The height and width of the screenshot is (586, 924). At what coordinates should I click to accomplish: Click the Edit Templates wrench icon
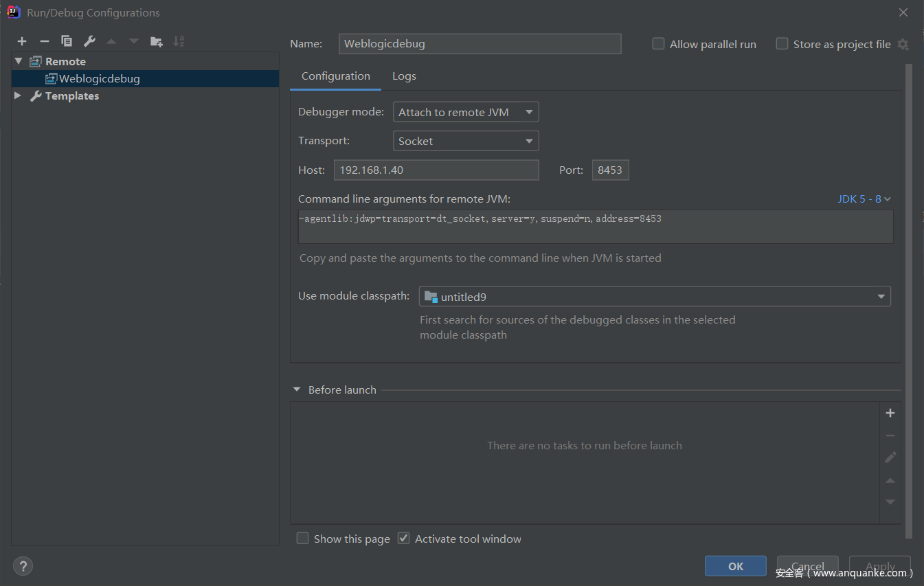point(89,41)
